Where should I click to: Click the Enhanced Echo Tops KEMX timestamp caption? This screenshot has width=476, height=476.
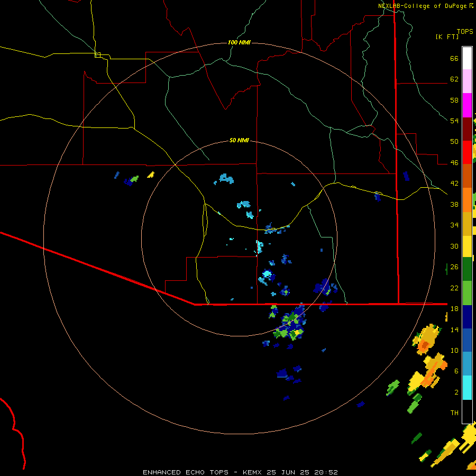tap(240, 472)
